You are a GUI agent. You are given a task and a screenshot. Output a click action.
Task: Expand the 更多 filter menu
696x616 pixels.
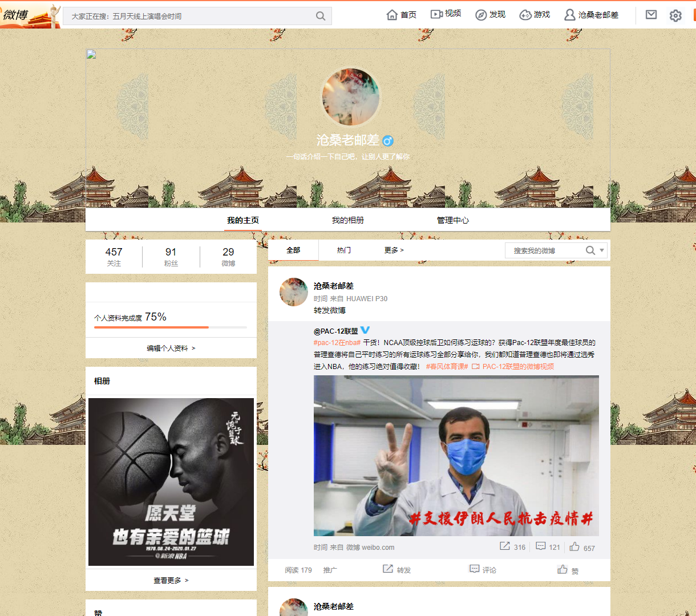click(x=394, y=250)
